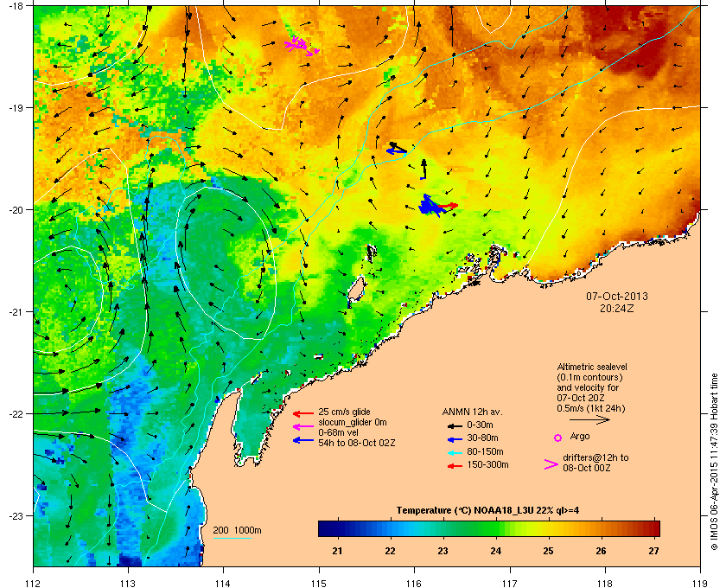Screen dimensions: 726x588
Task: Click the 116 longitude axis label
Action: (414, 584)
